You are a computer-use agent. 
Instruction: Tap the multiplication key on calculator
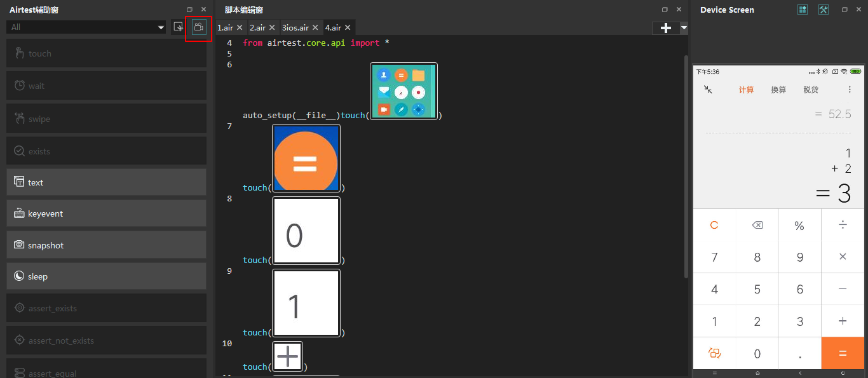[x=843, y=257]
